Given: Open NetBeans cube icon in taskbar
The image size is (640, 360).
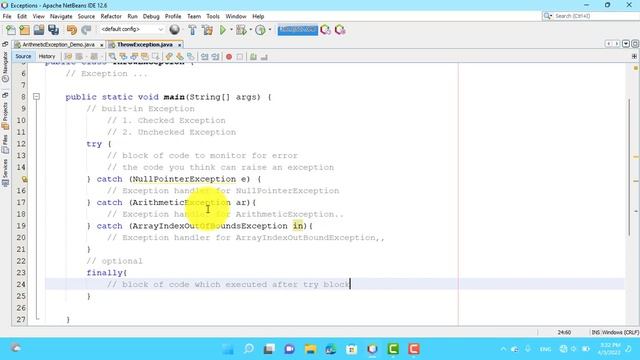Looking at the screenshot, I should coord(372,349).
